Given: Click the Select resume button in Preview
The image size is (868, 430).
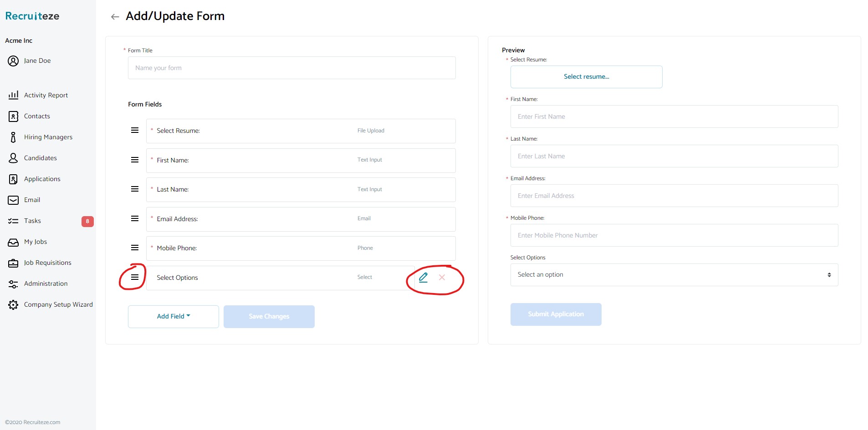Looking at the screenshot, I should (586, 76).
